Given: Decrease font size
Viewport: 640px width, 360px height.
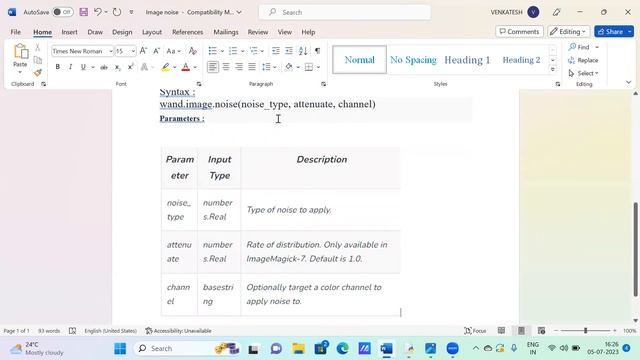Looking at the screenshot, I should coord(156,51).
